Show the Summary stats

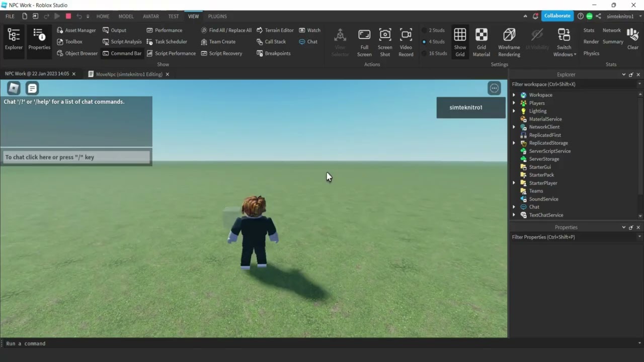coord(613,42)
